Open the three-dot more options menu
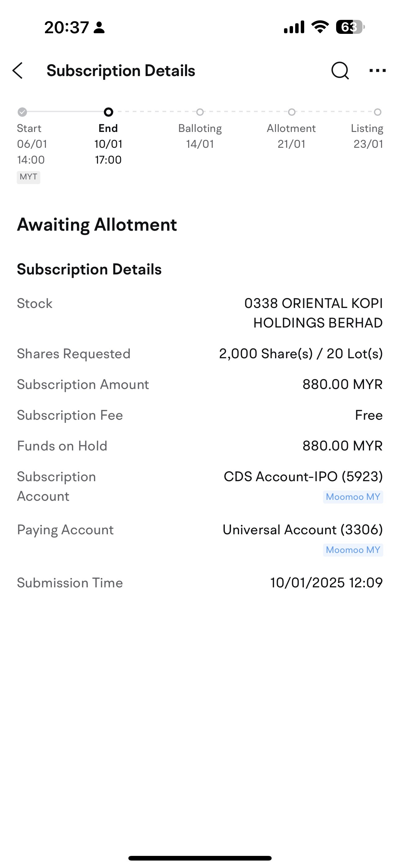The width and height of the screenshot is (400, 868). (x=377, y=70)
